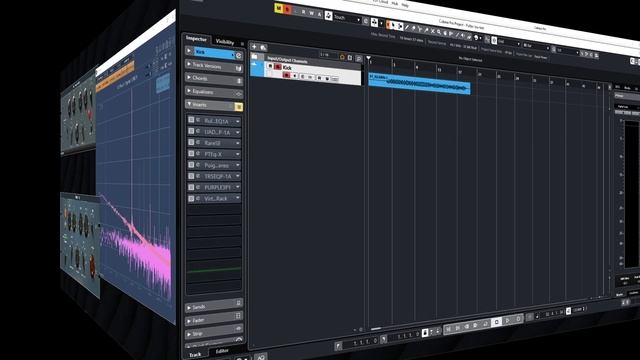Add a new track with plus button
The width and height of the screenshot is (640, 360).
click(x=254, y=47)
